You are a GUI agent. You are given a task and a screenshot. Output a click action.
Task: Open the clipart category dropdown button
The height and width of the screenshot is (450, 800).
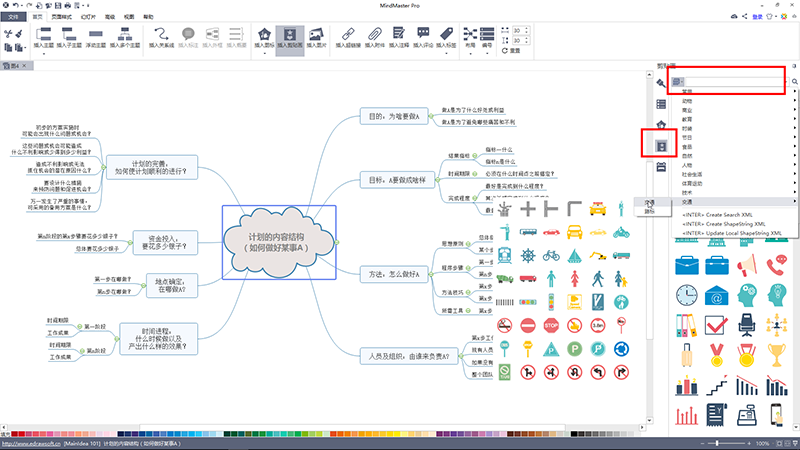pos(678,82)
